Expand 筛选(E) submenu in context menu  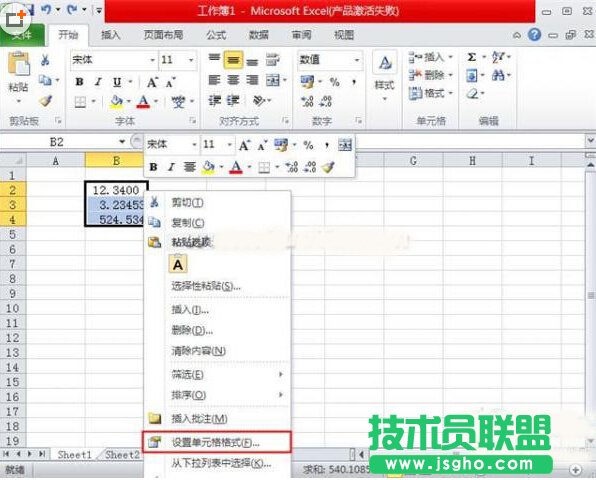(217, 375)
